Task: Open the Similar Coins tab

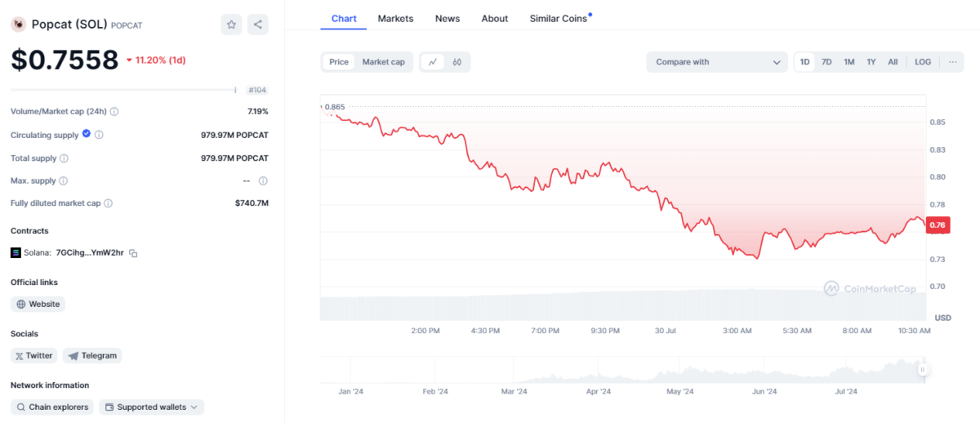Action: pos(560,18)
